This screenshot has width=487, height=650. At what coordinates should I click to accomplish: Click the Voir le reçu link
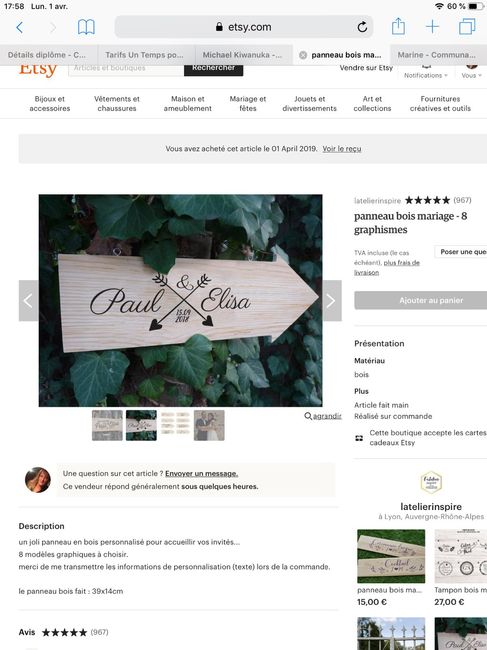342,148
